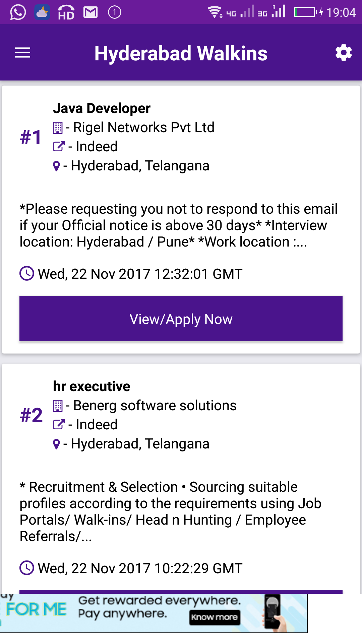The height and width of the screenshot is (644, 362).
Task: Click the clock icon on Java Developer posting
Action: coord(27,274)
